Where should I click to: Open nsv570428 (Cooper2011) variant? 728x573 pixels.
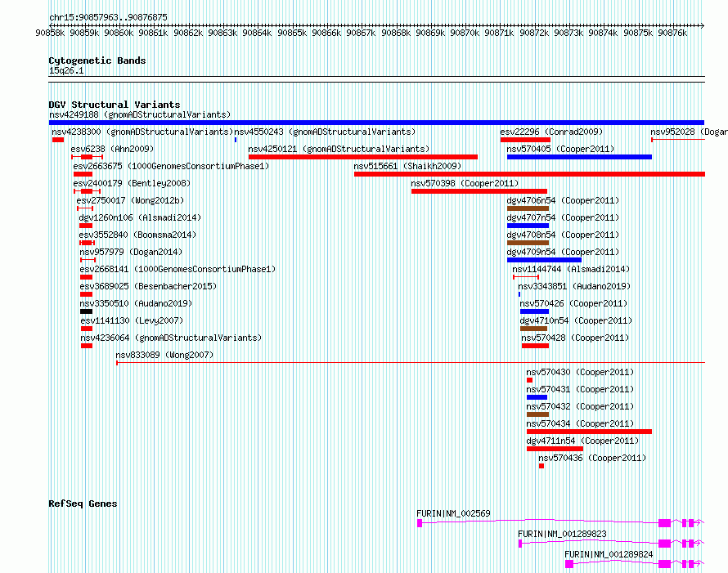(x=575, y=338)
